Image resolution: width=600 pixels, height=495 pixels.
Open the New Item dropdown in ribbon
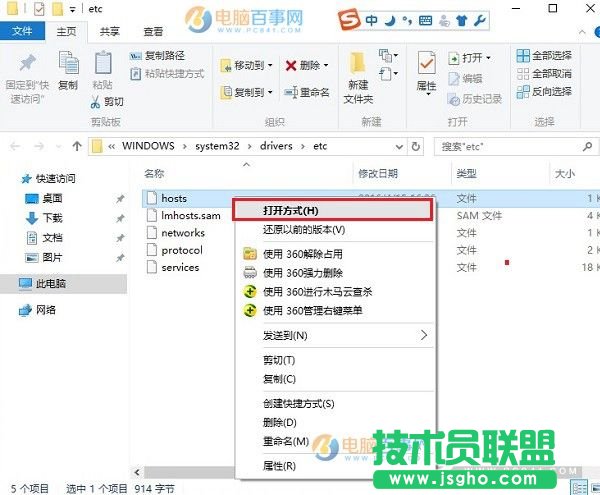pos(389,55)
